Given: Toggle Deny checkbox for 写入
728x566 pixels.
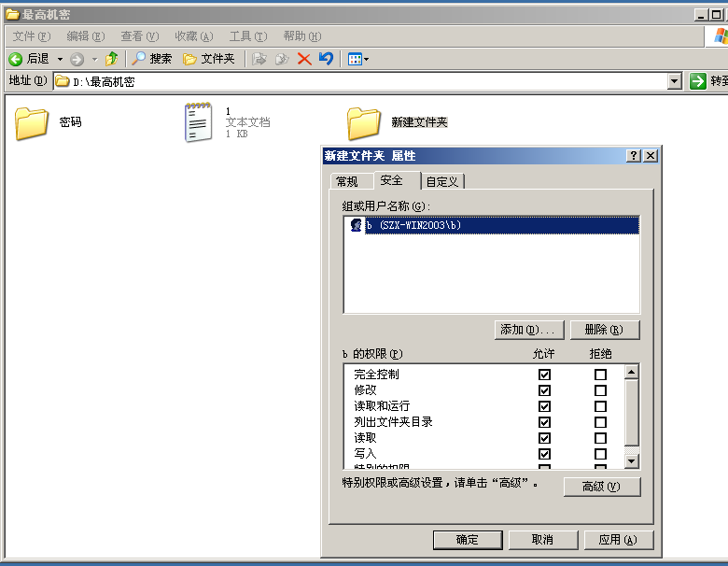Looking at the screenshot, I should (x=600, y=454).
